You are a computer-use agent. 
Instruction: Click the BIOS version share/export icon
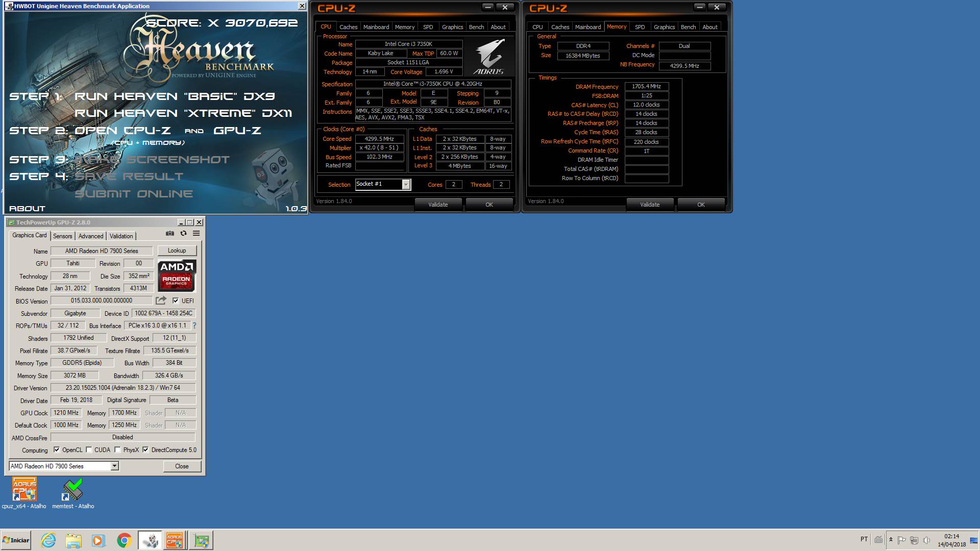[x=161, y=300]
